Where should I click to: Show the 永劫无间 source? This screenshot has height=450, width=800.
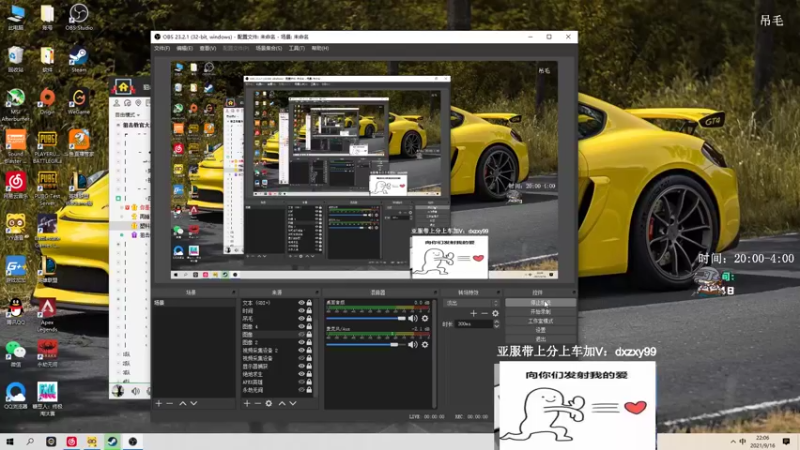click(301, 390)
